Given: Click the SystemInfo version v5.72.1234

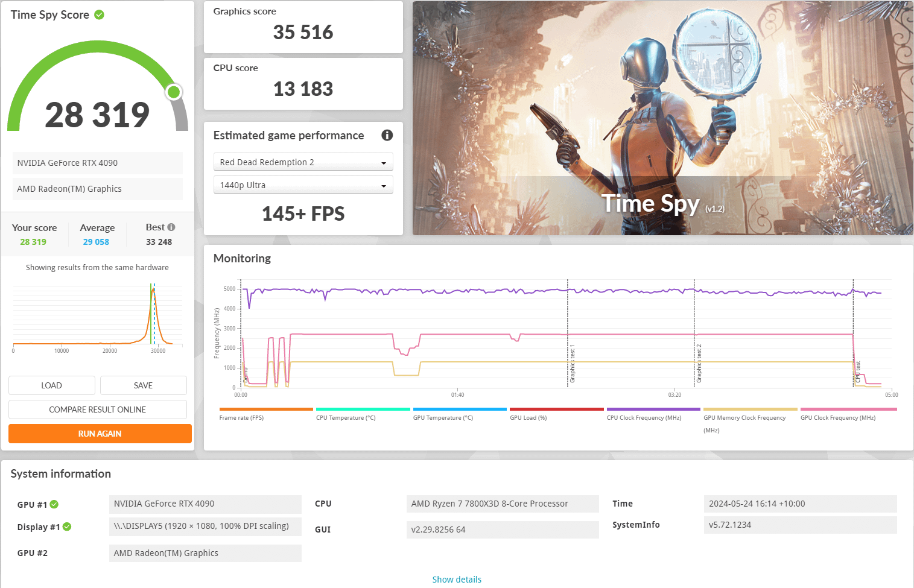Looking at the screenshot, I should coord(801,525).
